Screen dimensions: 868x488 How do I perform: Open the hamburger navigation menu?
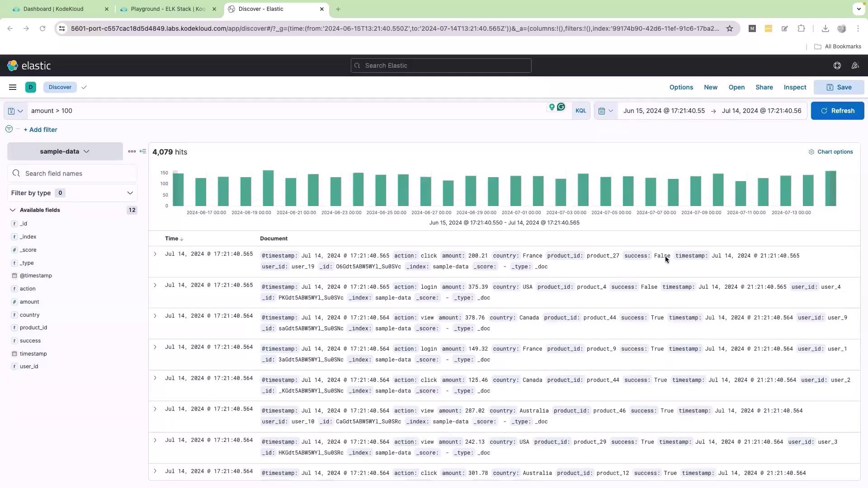pos(13,87)
